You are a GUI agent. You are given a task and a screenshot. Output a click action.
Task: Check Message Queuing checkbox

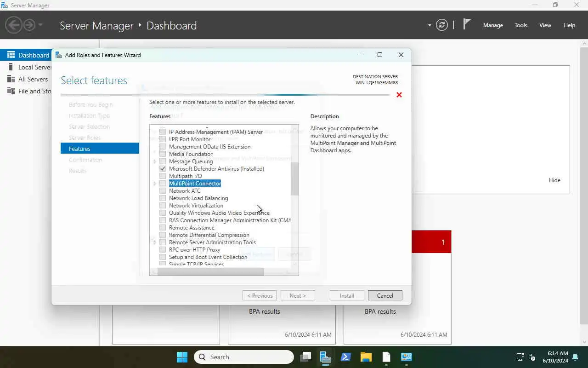click(x=163, y=161)
